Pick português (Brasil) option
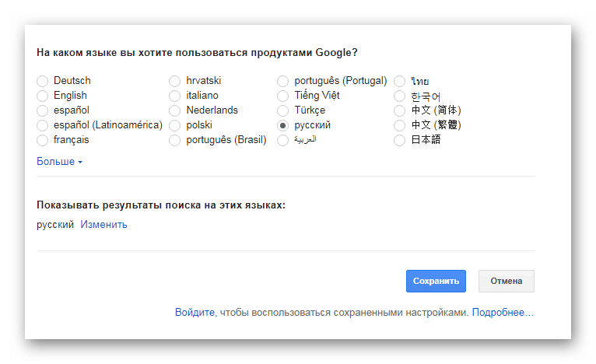Screen dimensions: 596x364 pyautogui.click(x=174, y=140)
